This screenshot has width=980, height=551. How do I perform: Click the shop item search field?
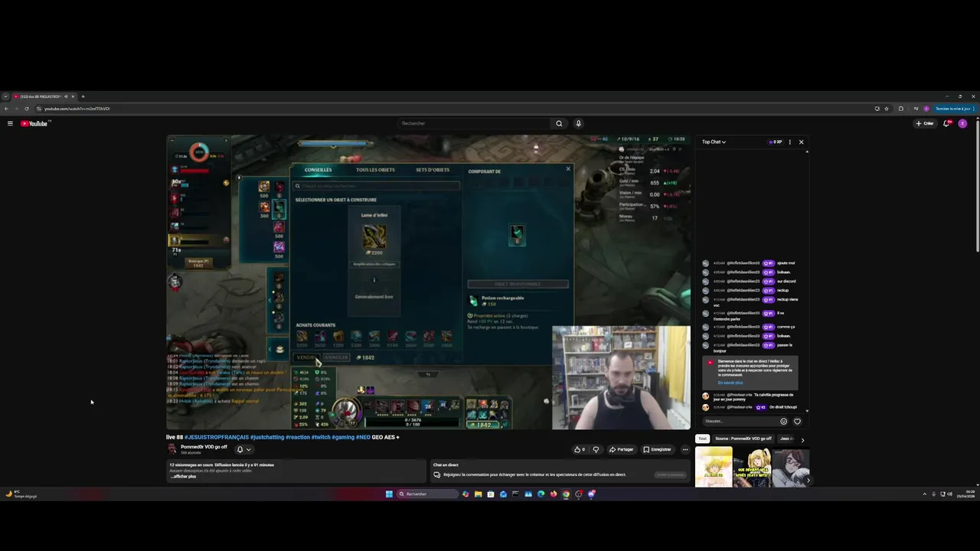377,186
